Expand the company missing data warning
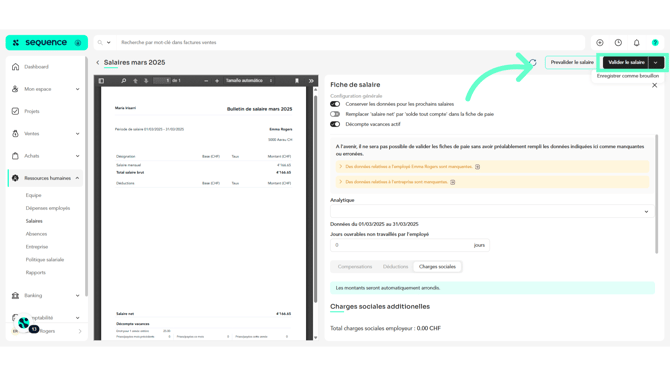Image resolution: width=670 pixels, height=376 pixels. pos(341,182)
